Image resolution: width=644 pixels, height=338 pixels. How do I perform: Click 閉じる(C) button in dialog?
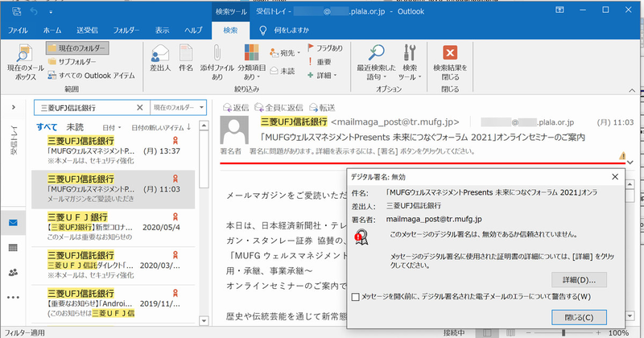click(x=579, y=317)
